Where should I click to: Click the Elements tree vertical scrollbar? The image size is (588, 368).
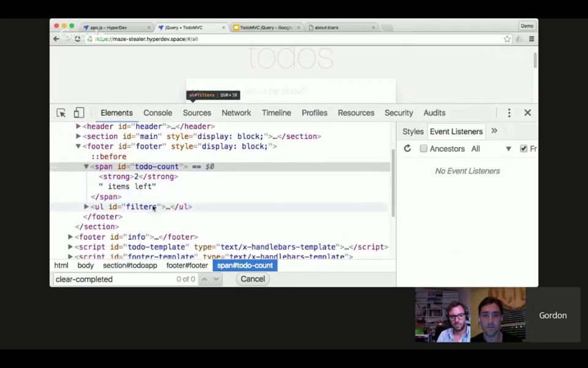tap(393, 183)
